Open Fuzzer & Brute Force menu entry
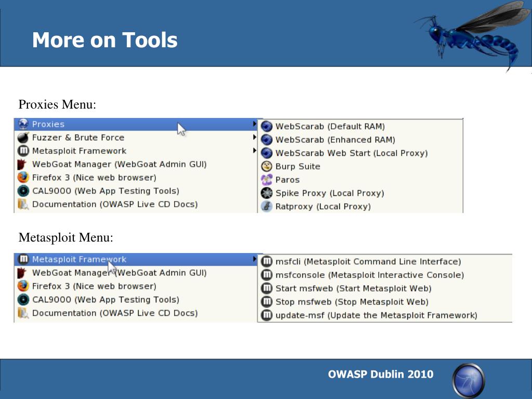The image size is (532, 399). (x=136, y=137)
